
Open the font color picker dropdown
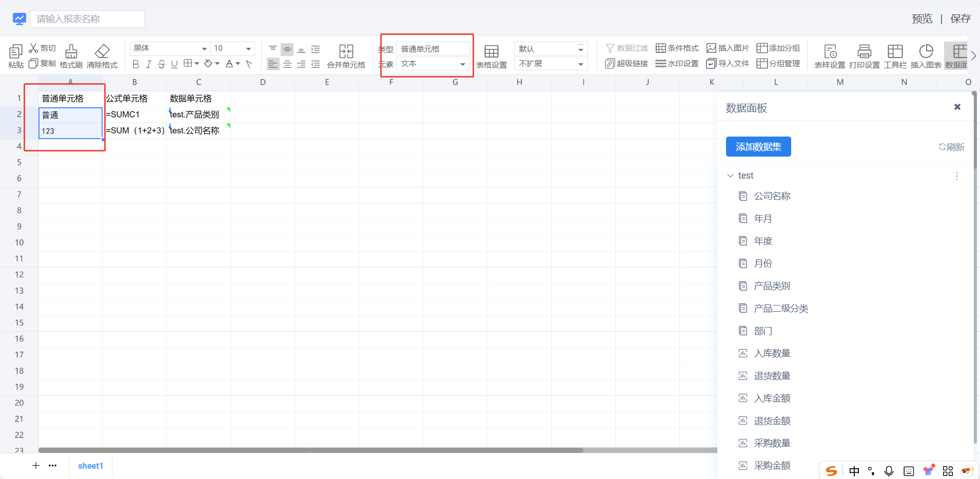click(x=238, y=64)
